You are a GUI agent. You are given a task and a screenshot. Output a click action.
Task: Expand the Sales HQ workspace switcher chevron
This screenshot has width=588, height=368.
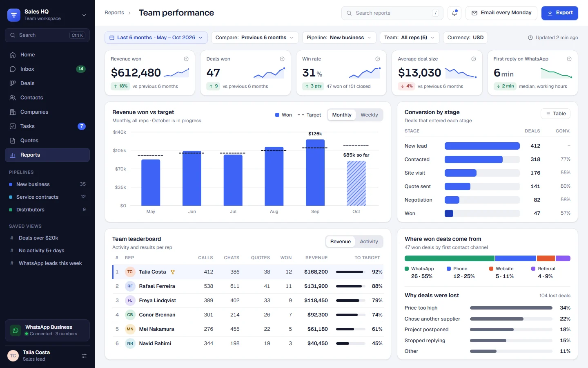click(x=84, y=15)
